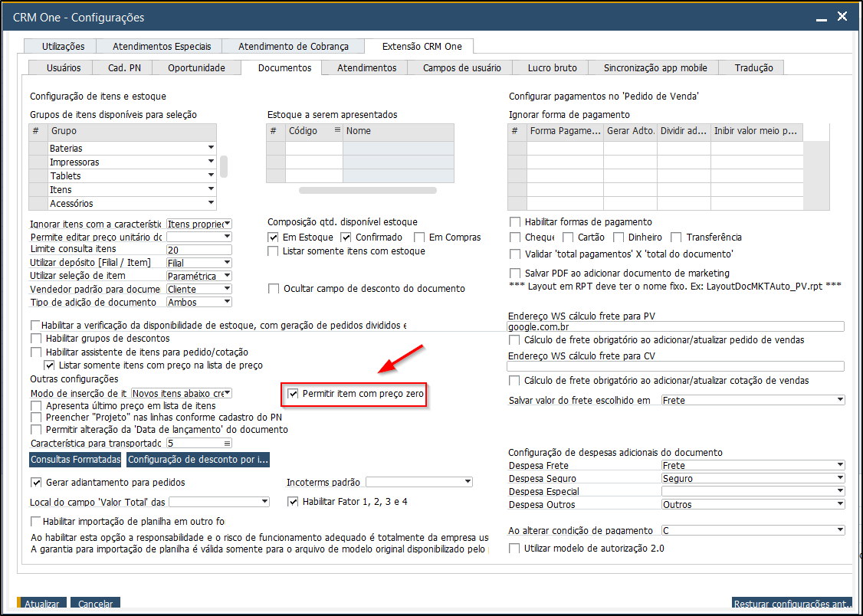This screenshot has width=863, height=616.
Task: Click the Grupos list vertical scrollbar
Action: (224, 166)
